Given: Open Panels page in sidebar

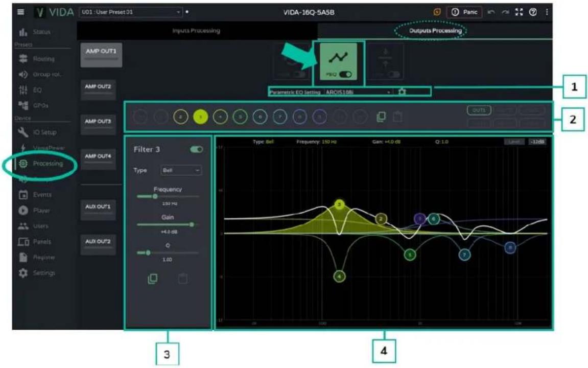Looking at the screenshot, I should pos(34,242).
